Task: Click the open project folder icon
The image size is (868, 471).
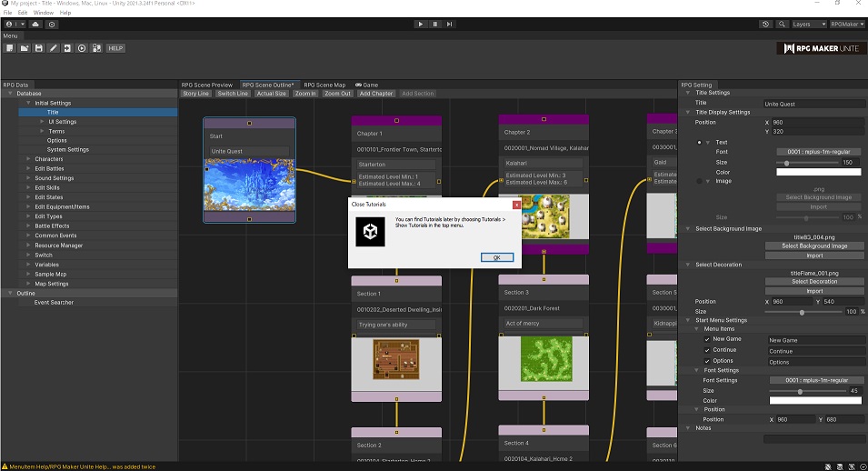Action: point(25,48)
